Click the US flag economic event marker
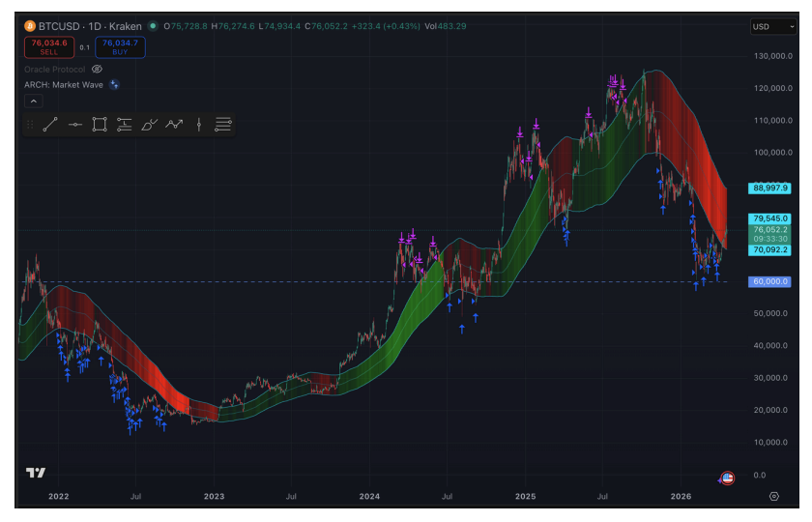 tap(728, 478)
